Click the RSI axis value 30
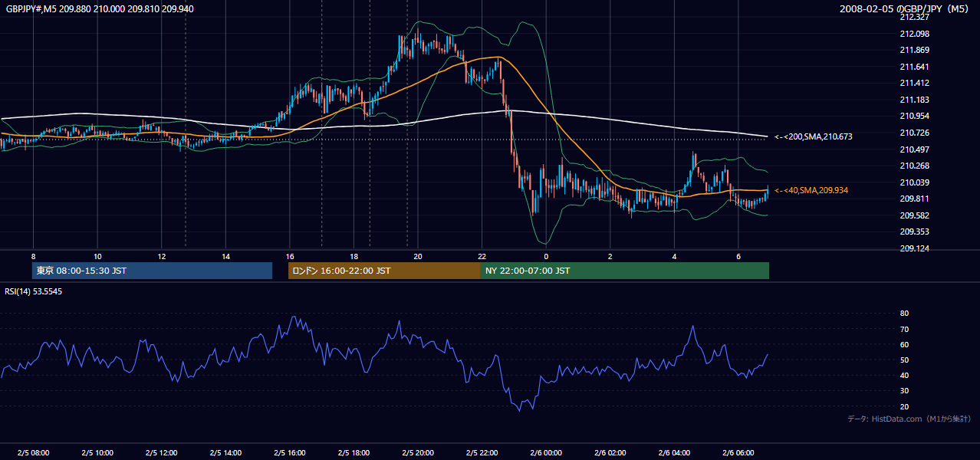This screenshot has width=980, height=460. click(904, 391)
